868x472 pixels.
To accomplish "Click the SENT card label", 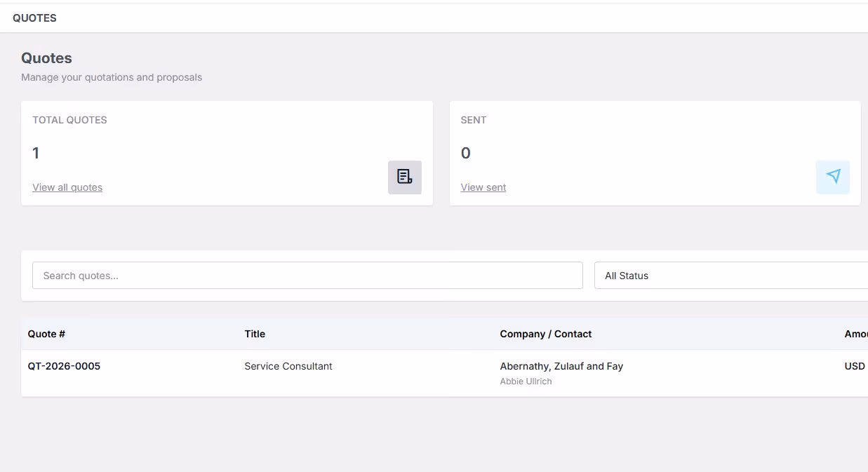I will pos(474,120).
